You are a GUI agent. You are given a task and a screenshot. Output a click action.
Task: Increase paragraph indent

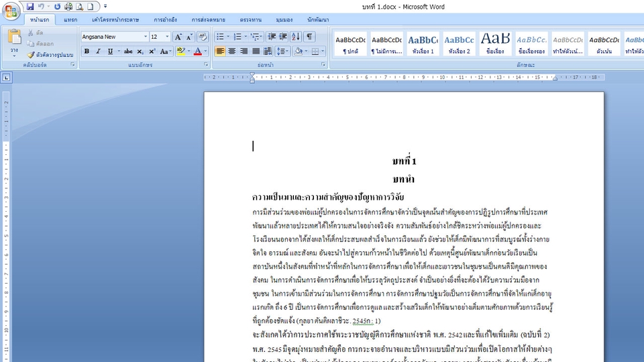click(x=283, y=37)
